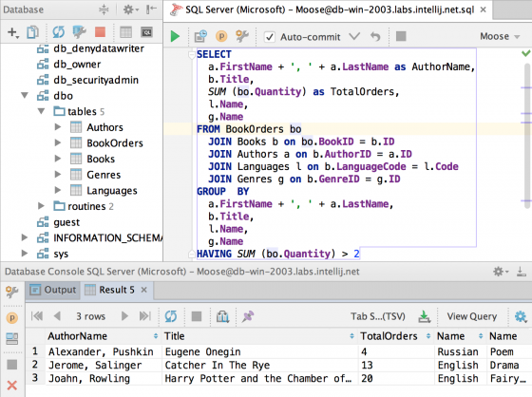Toggle the Auto-commit checkbox
Screen dimensions: 532x397
270,37
